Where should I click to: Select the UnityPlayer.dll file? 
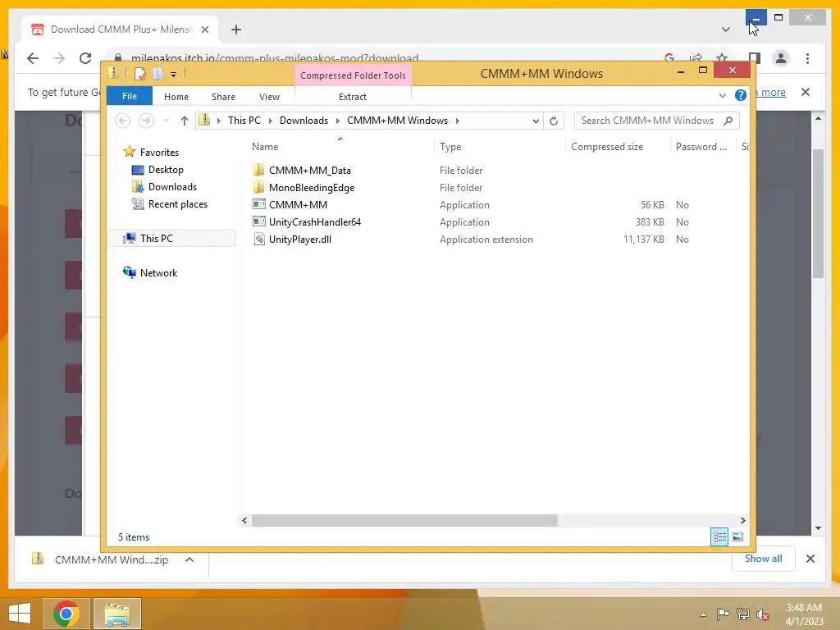tap(300, 239)
